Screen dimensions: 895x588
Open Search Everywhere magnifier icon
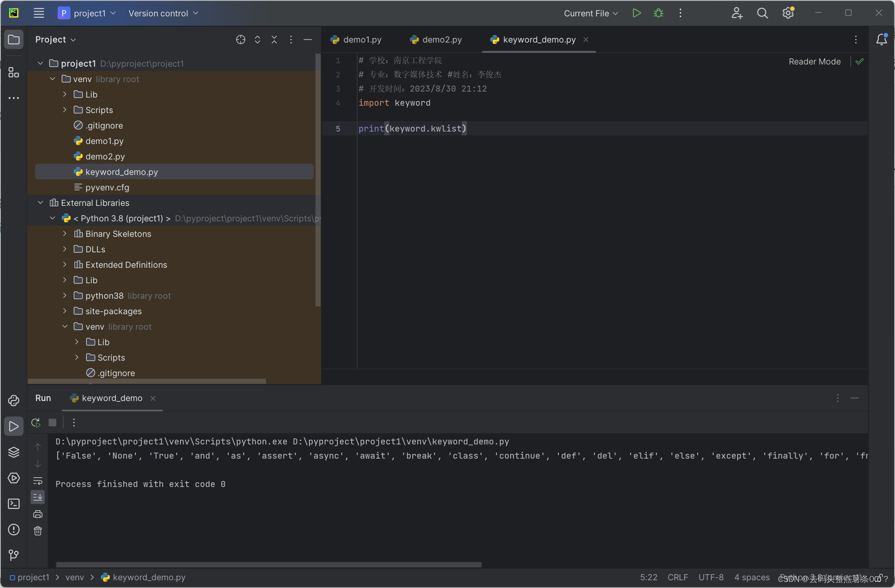tap(762, 13)
